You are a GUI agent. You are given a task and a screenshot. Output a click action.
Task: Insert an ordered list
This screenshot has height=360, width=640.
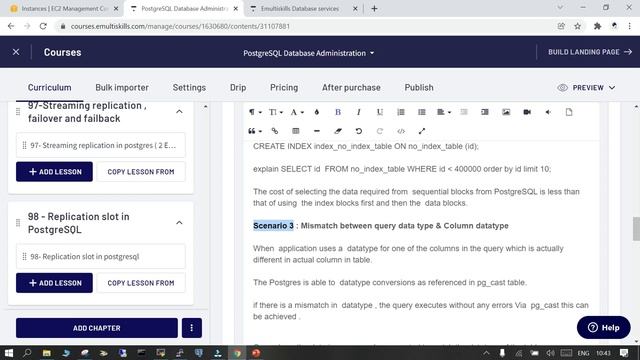point(401,112)
